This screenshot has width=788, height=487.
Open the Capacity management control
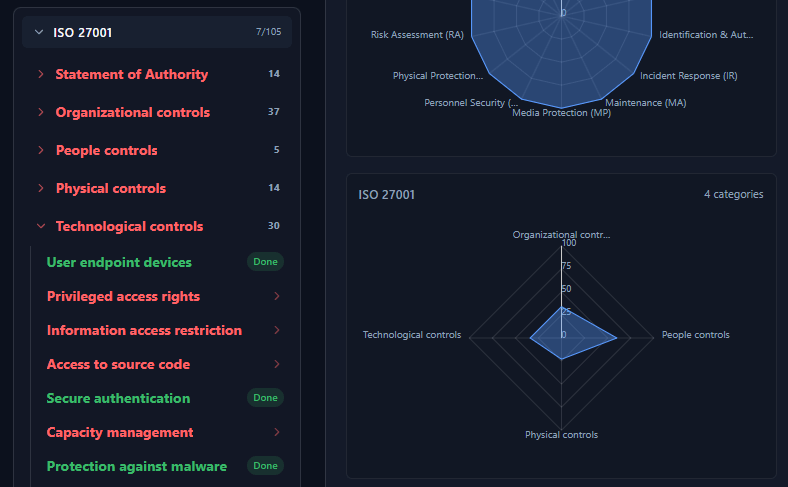[120, 432]
